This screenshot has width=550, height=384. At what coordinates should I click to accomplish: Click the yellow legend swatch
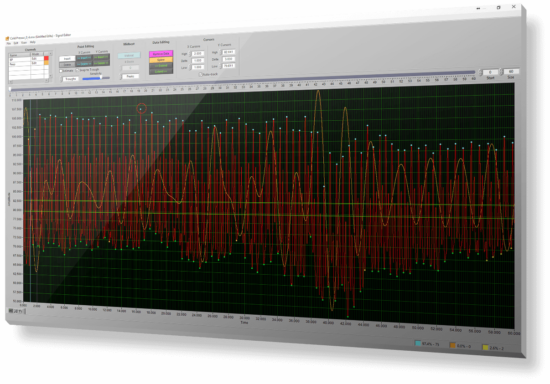click(485, 348)
